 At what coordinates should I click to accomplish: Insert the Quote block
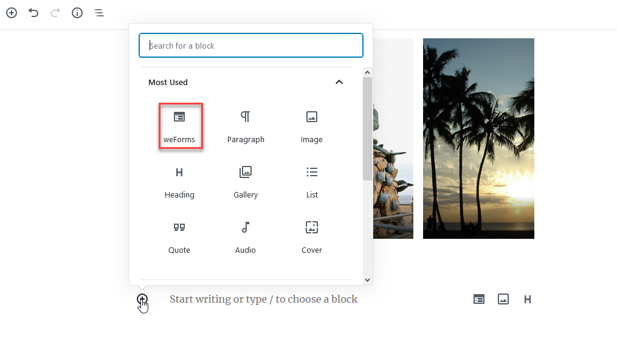coord(179,237)
